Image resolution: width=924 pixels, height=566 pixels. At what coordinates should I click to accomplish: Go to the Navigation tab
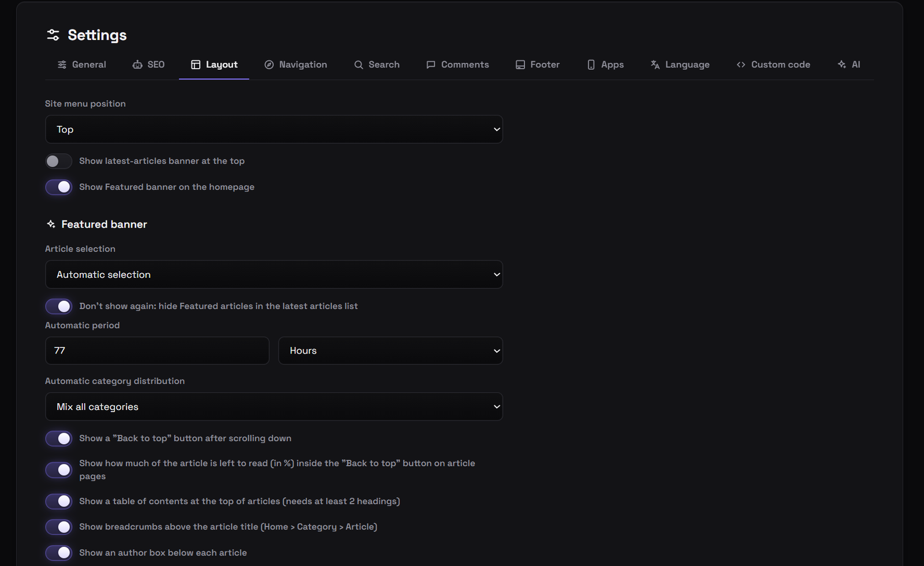tap(296, 65)
